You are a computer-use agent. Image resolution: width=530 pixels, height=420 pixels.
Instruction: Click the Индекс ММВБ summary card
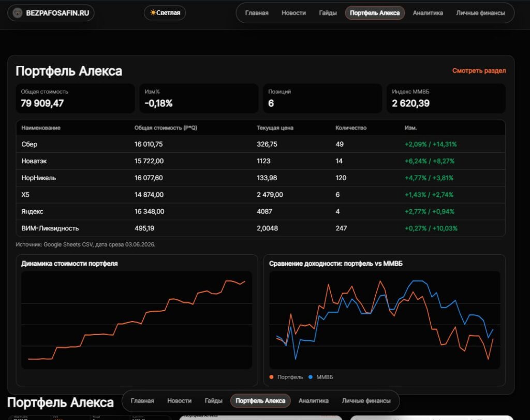click(x=446, y=98)
